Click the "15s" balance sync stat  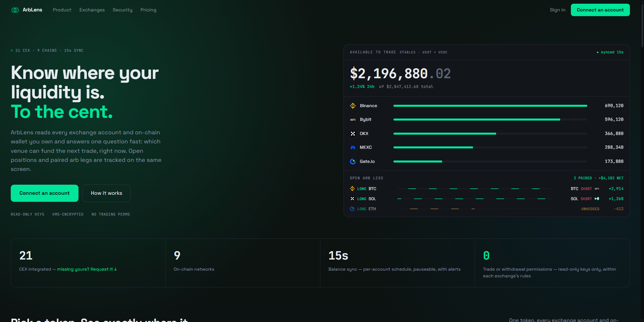338,256
